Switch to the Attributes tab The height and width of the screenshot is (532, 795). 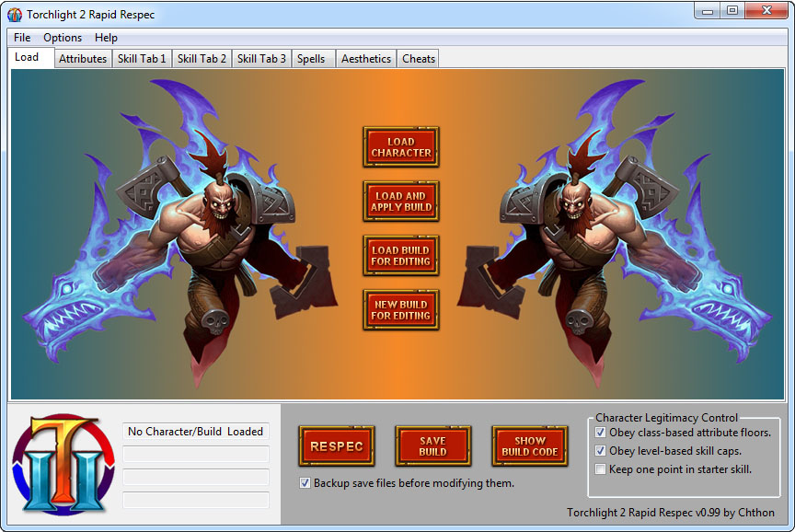point(83,59)
